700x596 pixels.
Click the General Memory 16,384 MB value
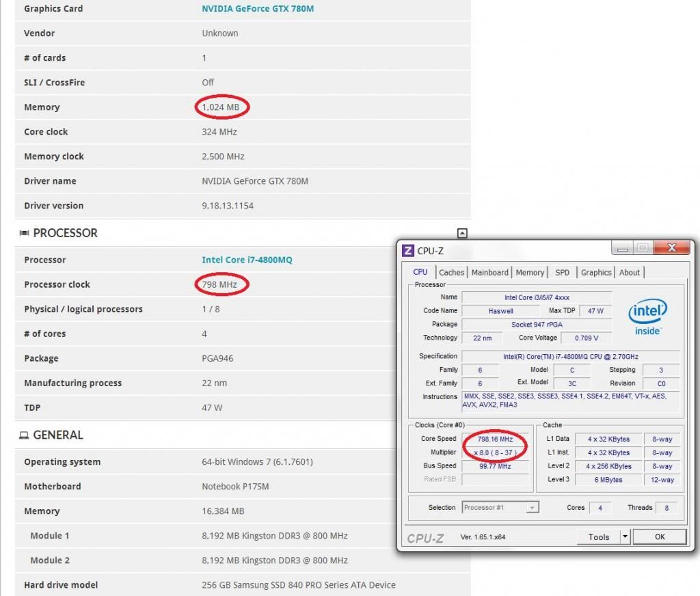[x=223, y=511]
